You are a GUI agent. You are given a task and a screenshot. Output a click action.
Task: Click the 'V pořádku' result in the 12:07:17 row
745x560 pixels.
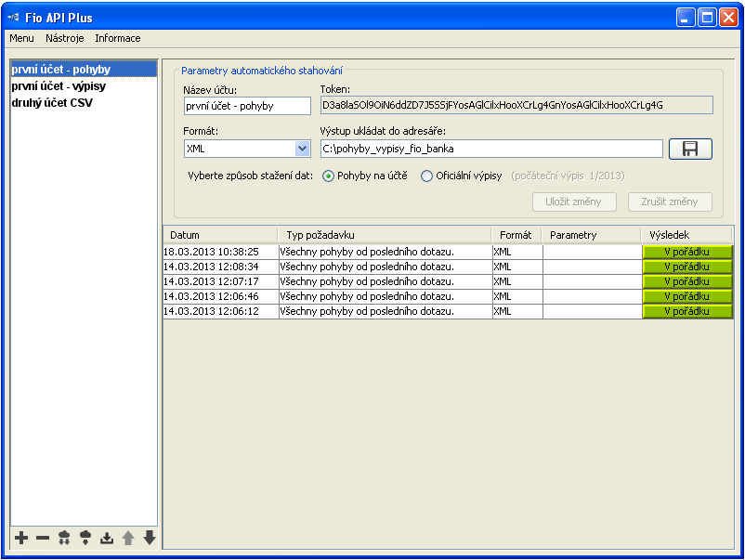click(x=687, y=281)
